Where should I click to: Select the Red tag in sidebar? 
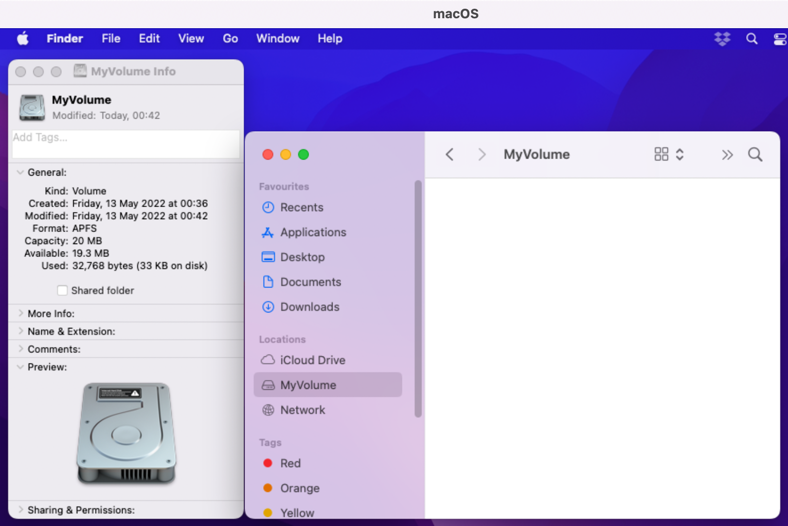pyautogui.click(x=290, y=463)
